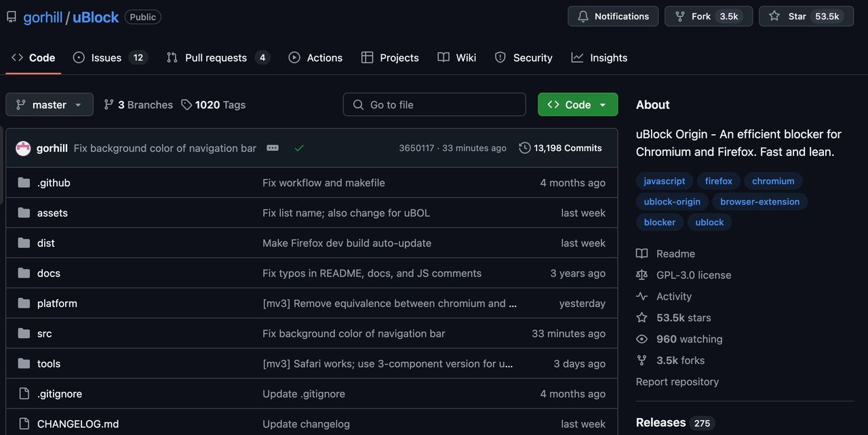Image resolution: width=868 pixels, height=435 pixels.
Task: Click the GPL-3.0 license scales icon
Action: (642, 274)
